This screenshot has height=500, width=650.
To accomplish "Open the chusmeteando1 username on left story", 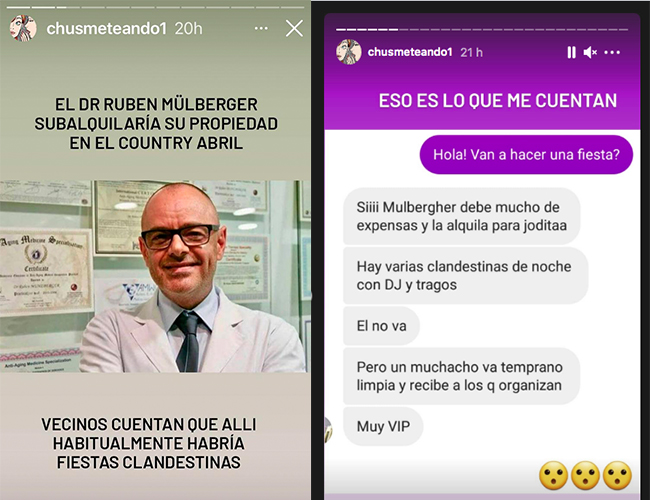I will pyautogui.click(x=107, y=29).
